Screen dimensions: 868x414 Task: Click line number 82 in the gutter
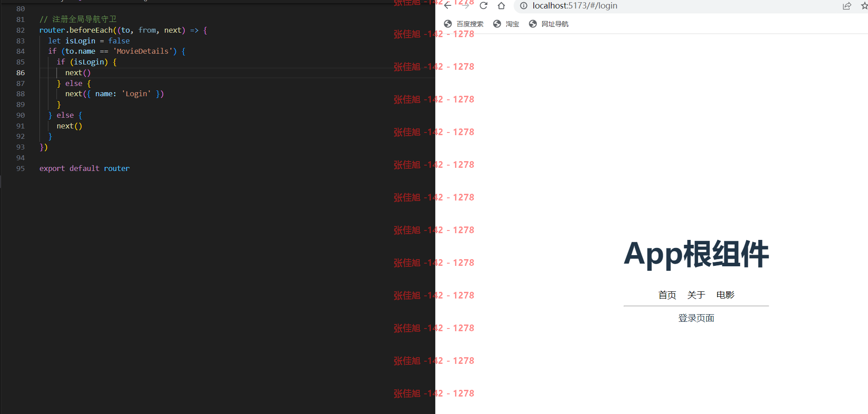21,30
